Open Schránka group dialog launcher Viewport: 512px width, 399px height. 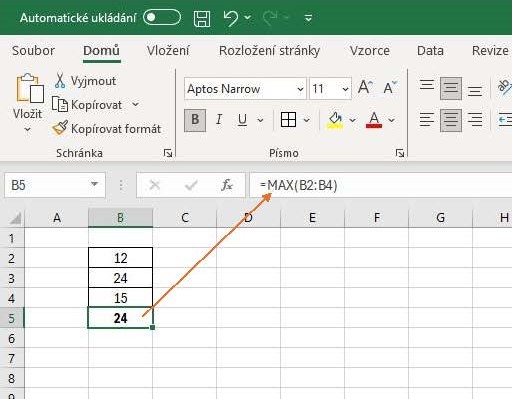(168, 153)
